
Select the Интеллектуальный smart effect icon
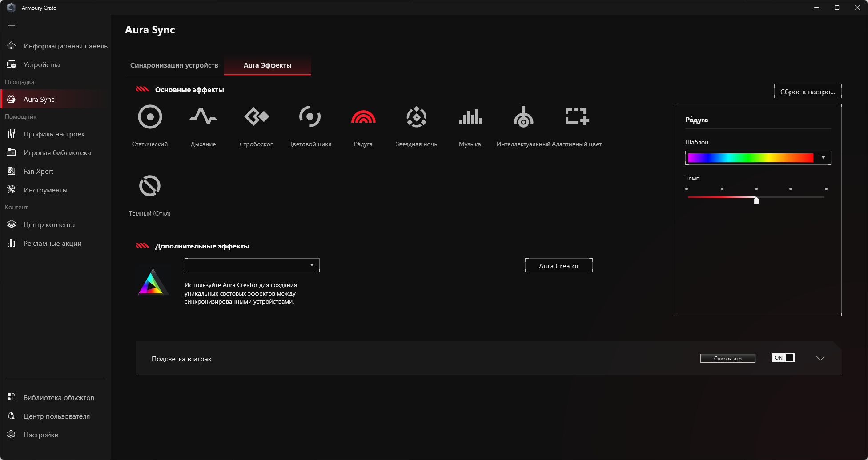tap(523, 116)
